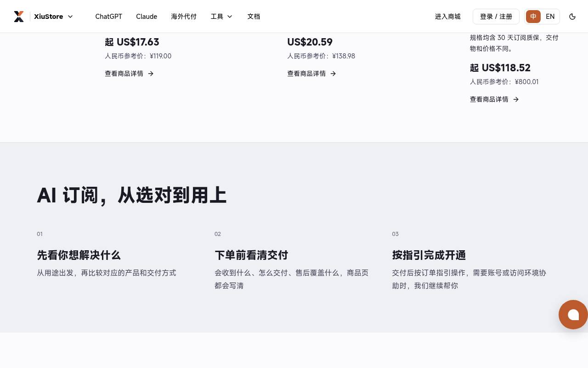Click the 登录 / 注册 button
This screenshot has height=368, width=588.
click(x=496, y=17)
